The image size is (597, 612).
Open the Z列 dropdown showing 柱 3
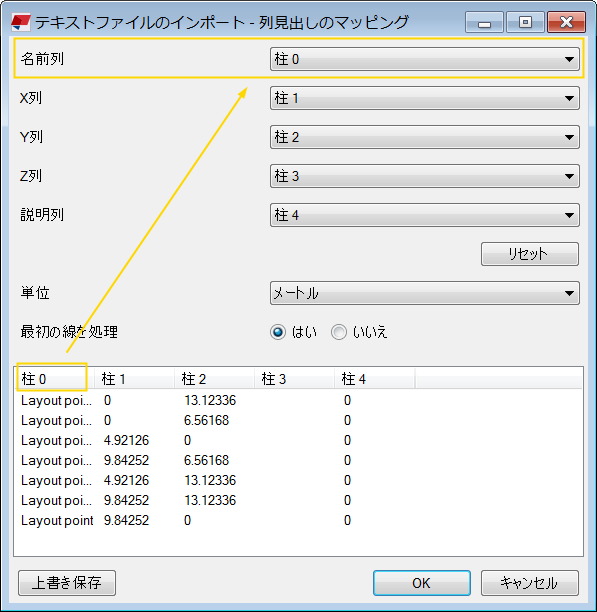425,176
